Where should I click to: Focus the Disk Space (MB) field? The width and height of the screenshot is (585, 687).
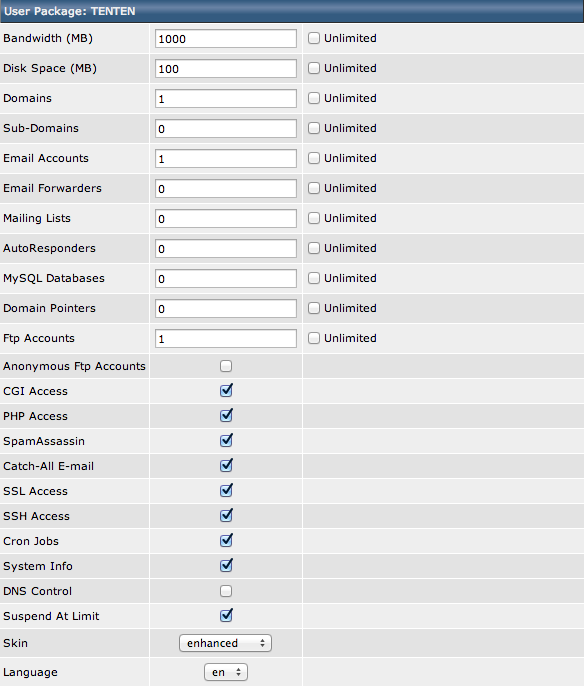click(x=226, y=68)
